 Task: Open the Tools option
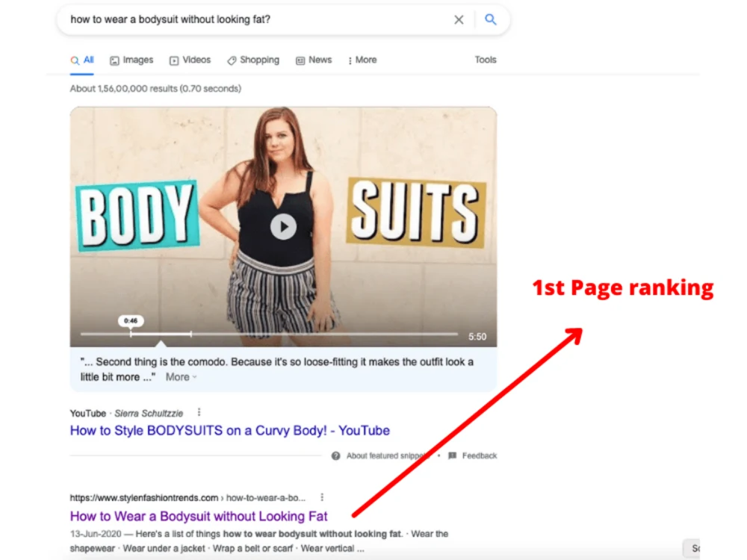tap(485, 60)
